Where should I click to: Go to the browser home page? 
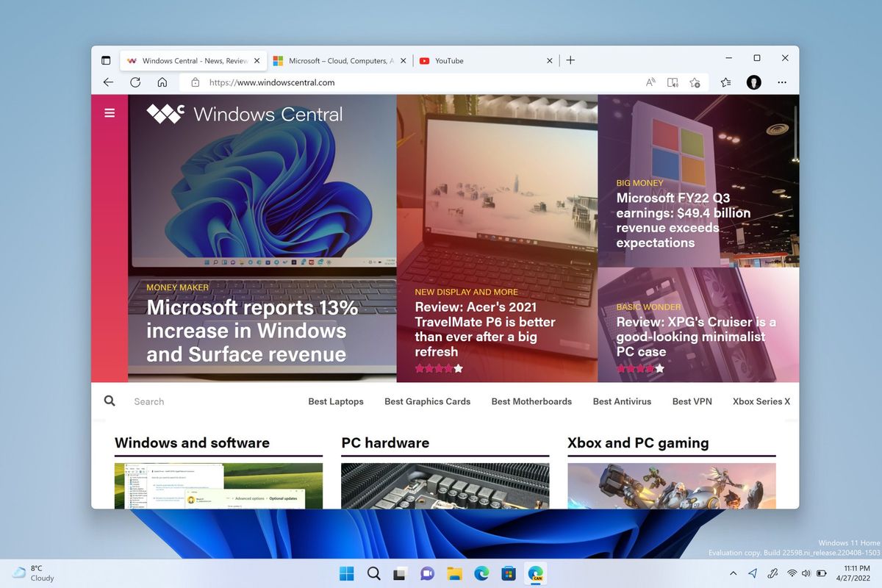coord(162,82)
